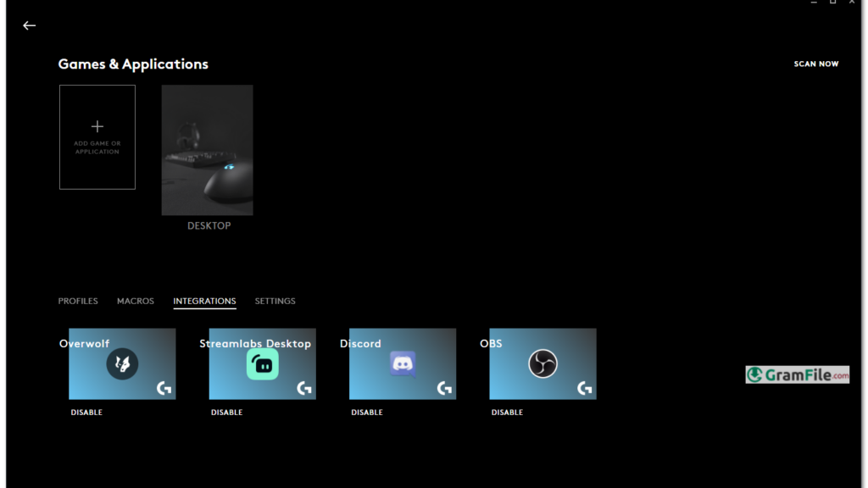The width and height of the screenshot is (868, 488).
Task: Turn off the OBS integration
Action: coord(507,413)
